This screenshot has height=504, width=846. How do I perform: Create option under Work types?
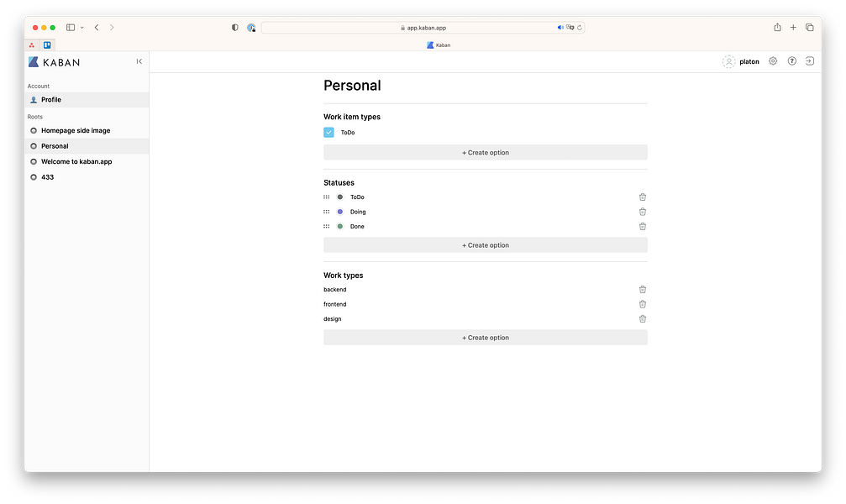click(x=486, y=338)
